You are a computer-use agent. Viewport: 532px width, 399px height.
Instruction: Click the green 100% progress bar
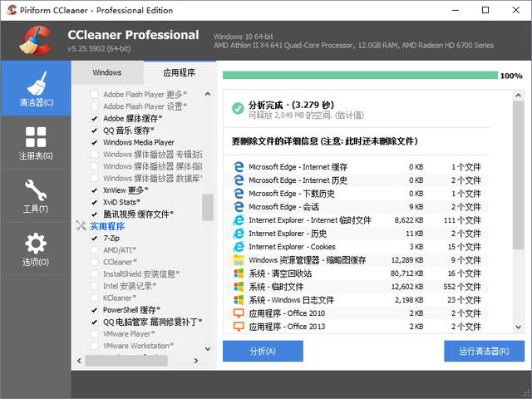[360, 75]
